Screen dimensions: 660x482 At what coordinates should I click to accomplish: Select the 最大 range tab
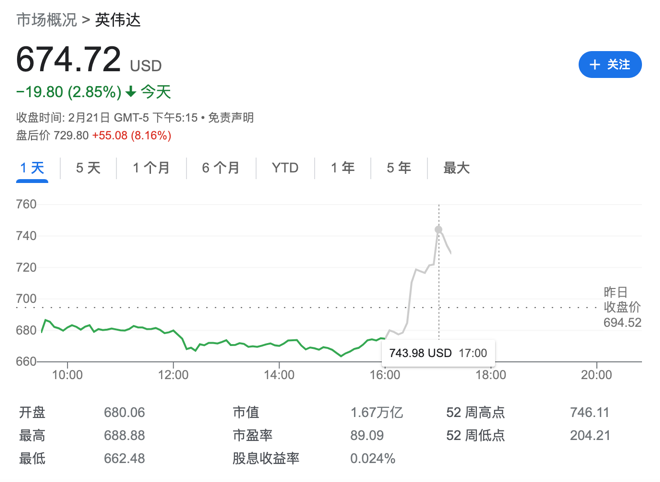coord(457,168)
